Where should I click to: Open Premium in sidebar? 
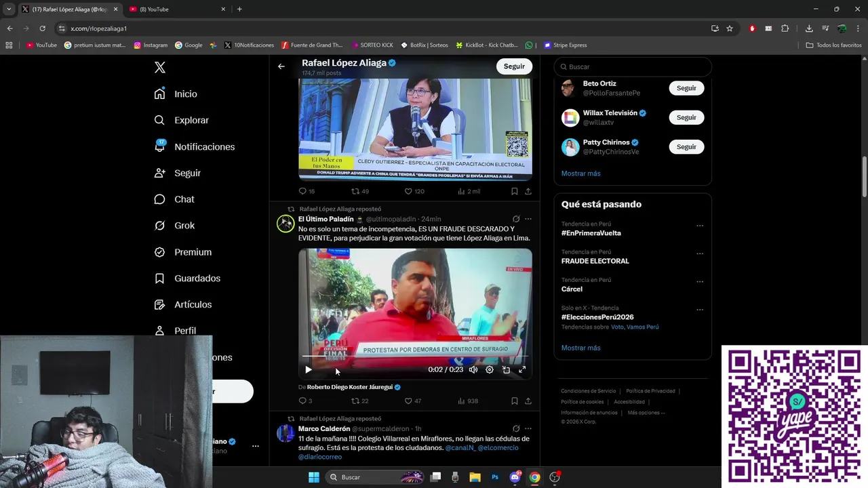click(183, 251)
